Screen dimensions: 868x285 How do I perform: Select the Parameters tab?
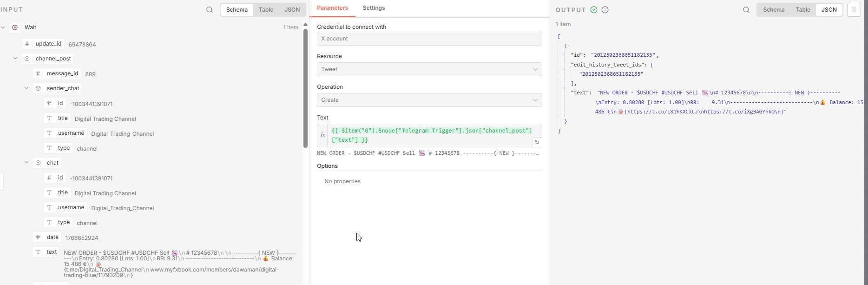pos(332,8)
